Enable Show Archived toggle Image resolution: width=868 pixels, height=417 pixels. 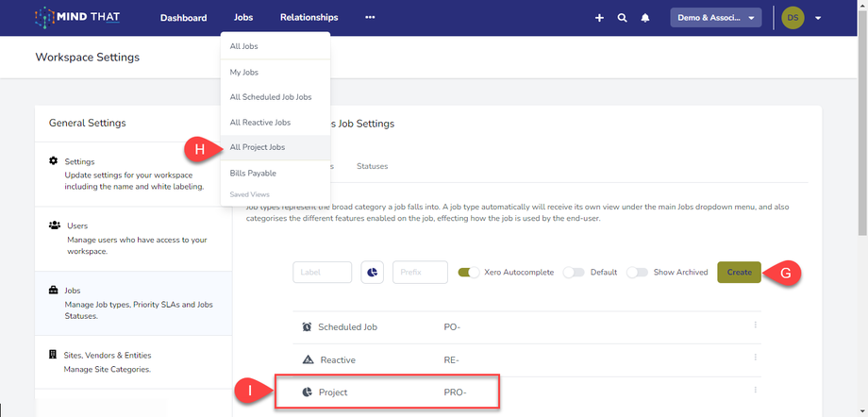tap(638, 273)
